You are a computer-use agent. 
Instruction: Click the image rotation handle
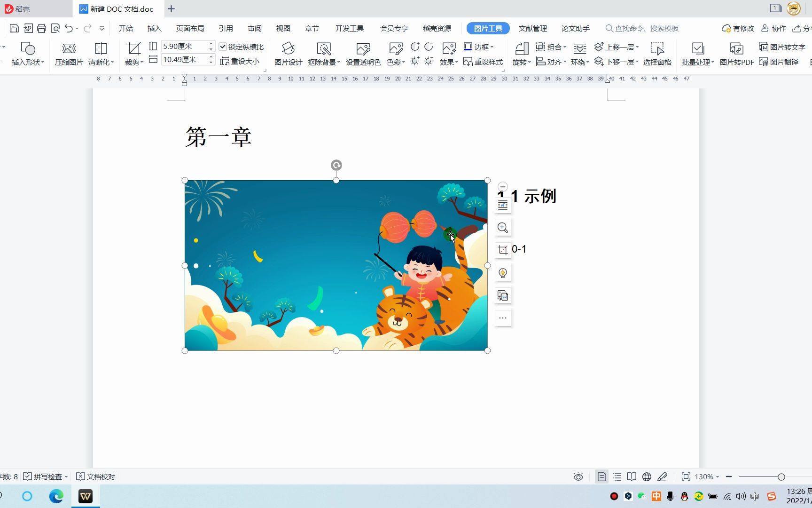(336, 165)
